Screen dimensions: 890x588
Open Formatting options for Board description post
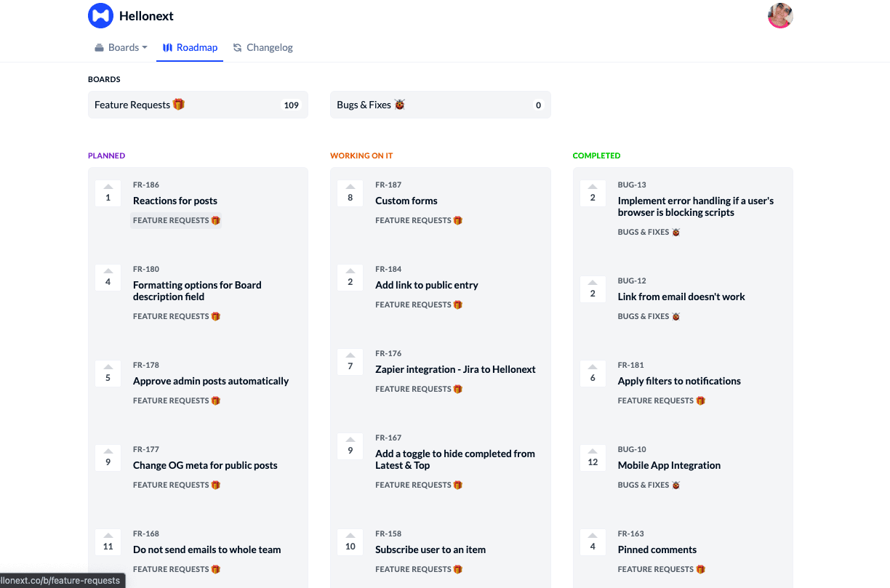pyautogui.click(x=197, y=291)
